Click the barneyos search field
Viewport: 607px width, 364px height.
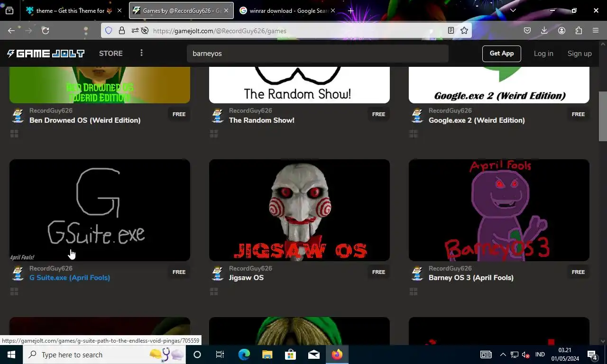tap(318, 54)
